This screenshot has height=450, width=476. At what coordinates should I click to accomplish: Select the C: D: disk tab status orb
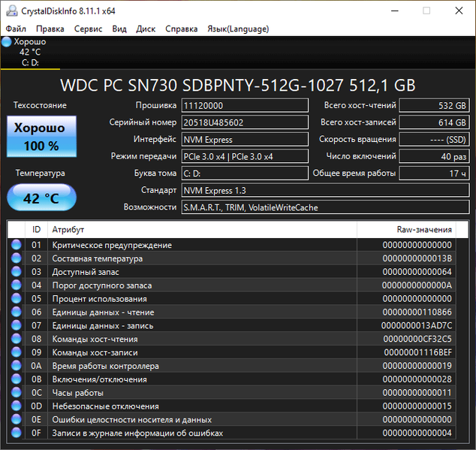tap(6, 41)
